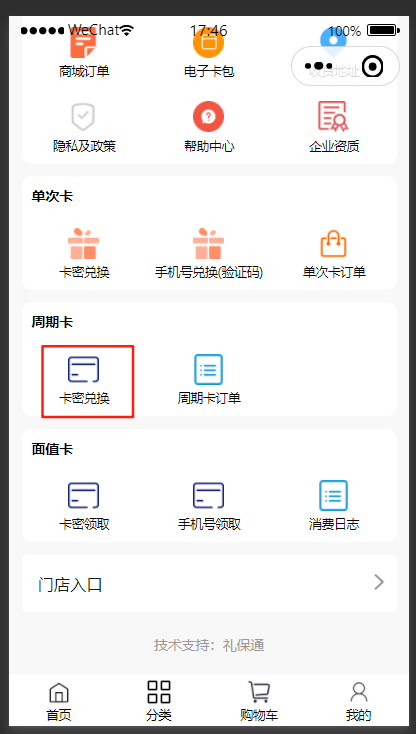
Task: Tap 手机号领取 card icon
Action: [208, 495]
